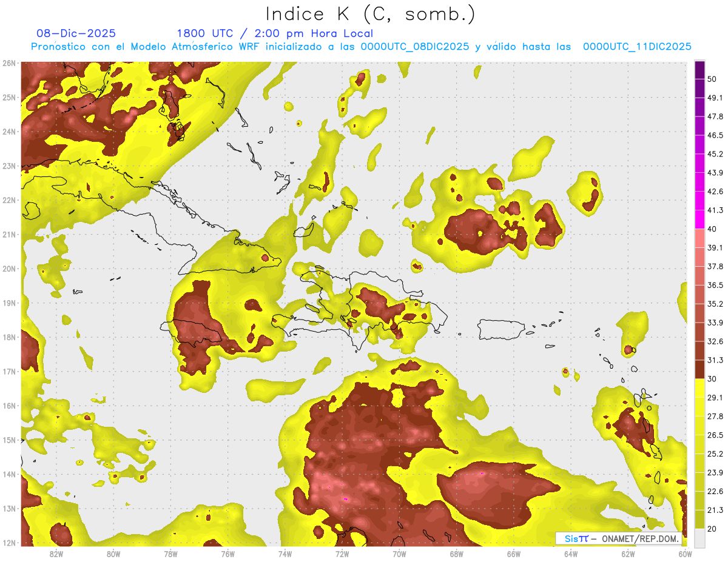Select the 70W longitude label
Viewport: 728px width, 562px height.
399,554
